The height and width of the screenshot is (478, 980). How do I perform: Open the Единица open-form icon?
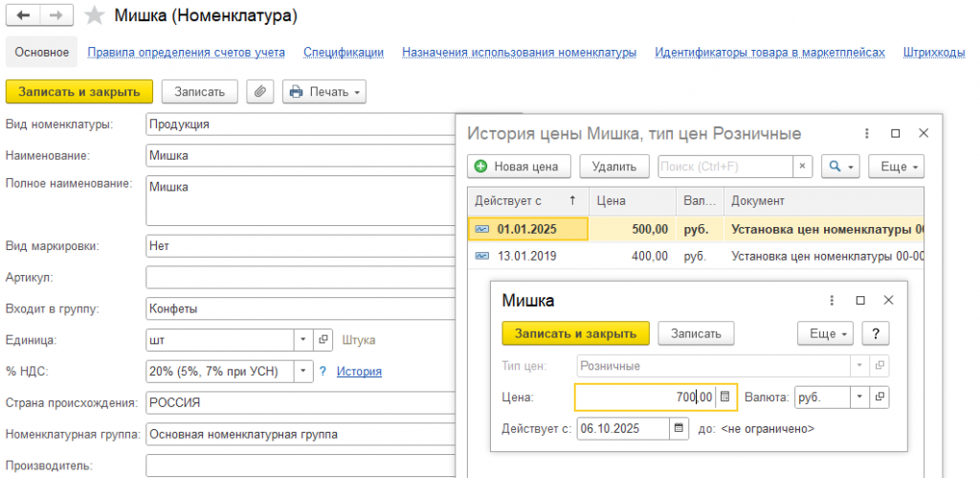(323, 340)
